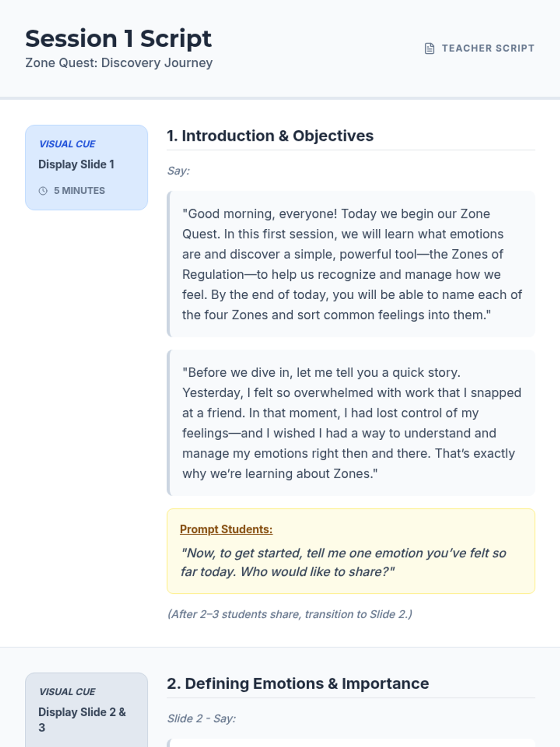Screen dimensions: 560x747
Task: Open the Prompt Students link
Action: 226,529
